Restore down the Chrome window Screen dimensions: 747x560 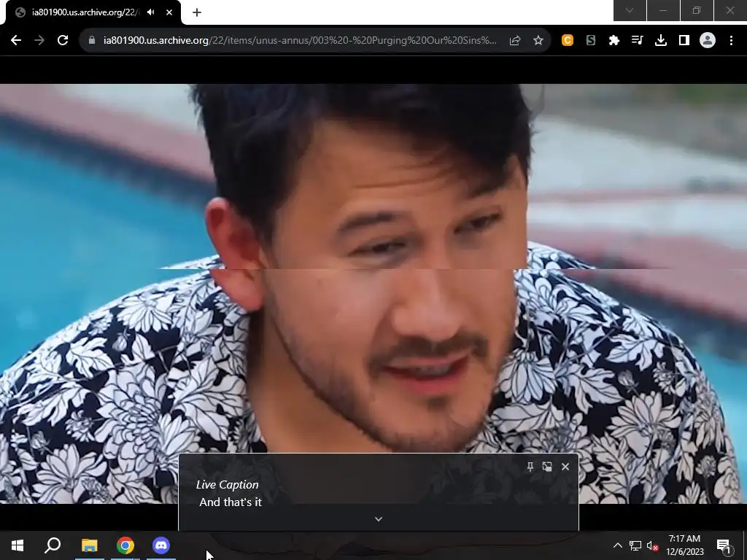point(697,10)
